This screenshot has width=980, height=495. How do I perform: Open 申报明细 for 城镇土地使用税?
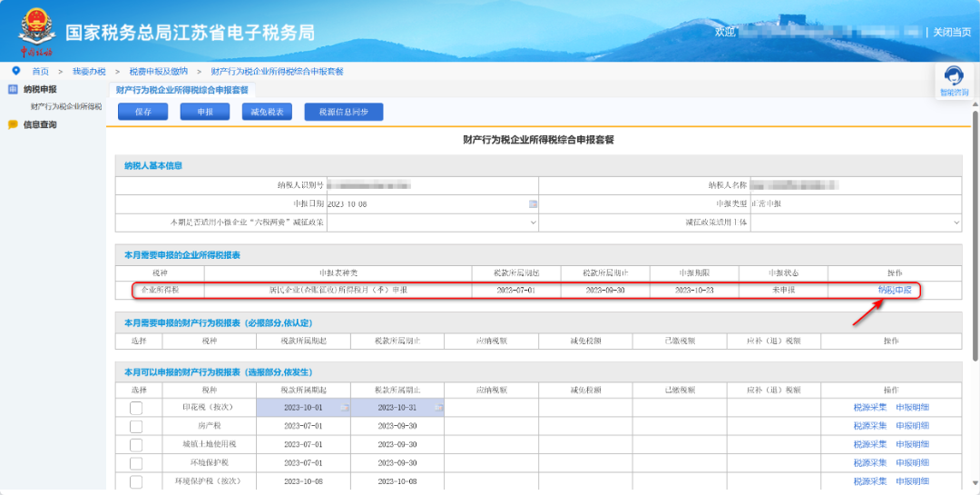click(912, 444)
